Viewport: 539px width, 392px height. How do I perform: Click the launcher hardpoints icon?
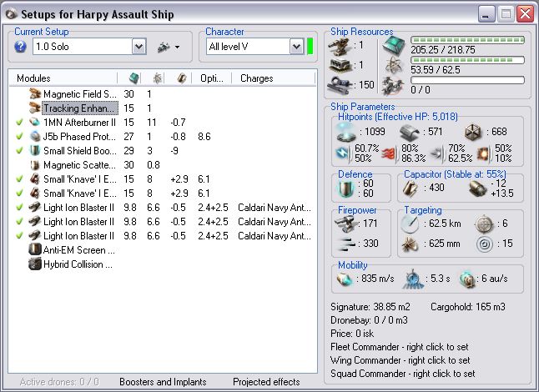click(340, 65)
